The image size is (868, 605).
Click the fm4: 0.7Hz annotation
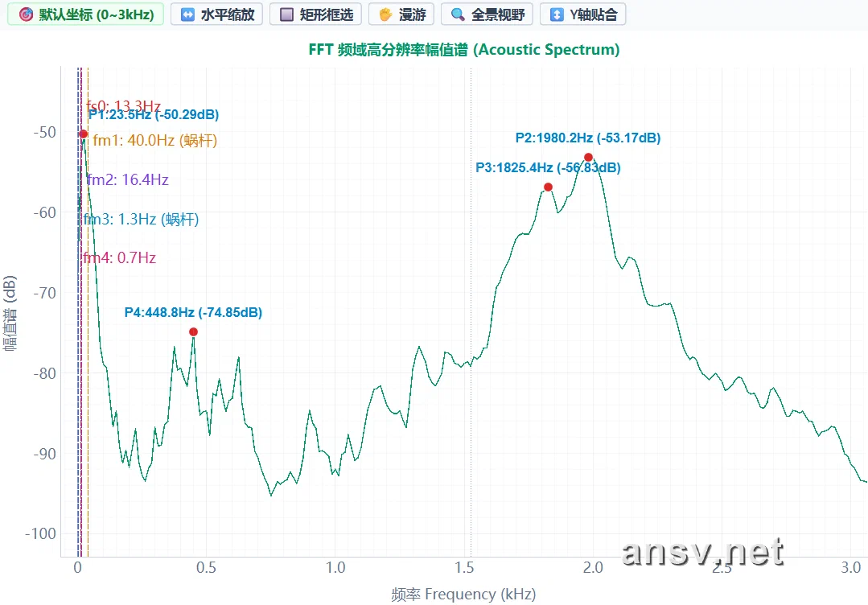click(120, 258)
